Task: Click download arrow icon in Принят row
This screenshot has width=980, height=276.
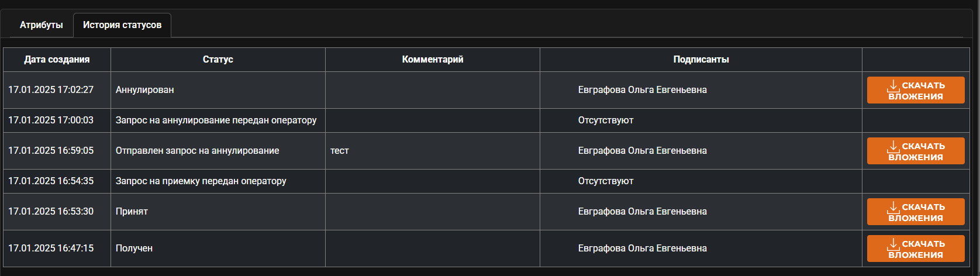Action: point(893,208)
